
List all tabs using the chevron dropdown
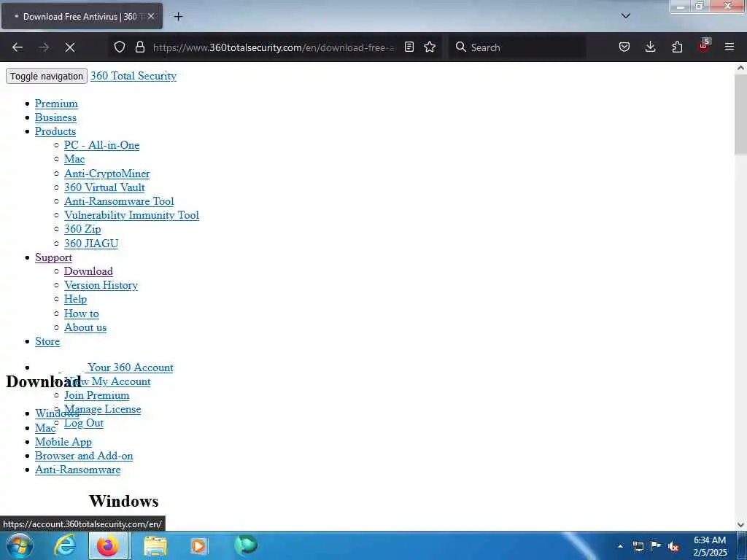[x=626, y=16]
